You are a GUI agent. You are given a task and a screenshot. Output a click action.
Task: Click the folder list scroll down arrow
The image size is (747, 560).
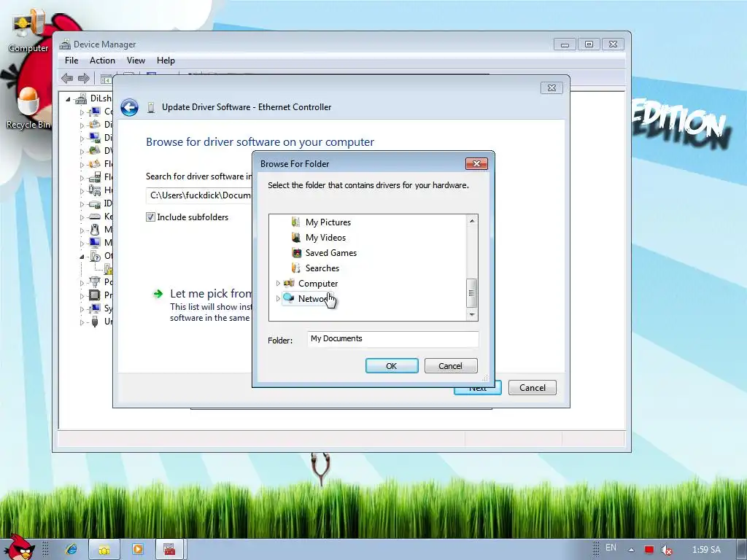tap(472, 314)
